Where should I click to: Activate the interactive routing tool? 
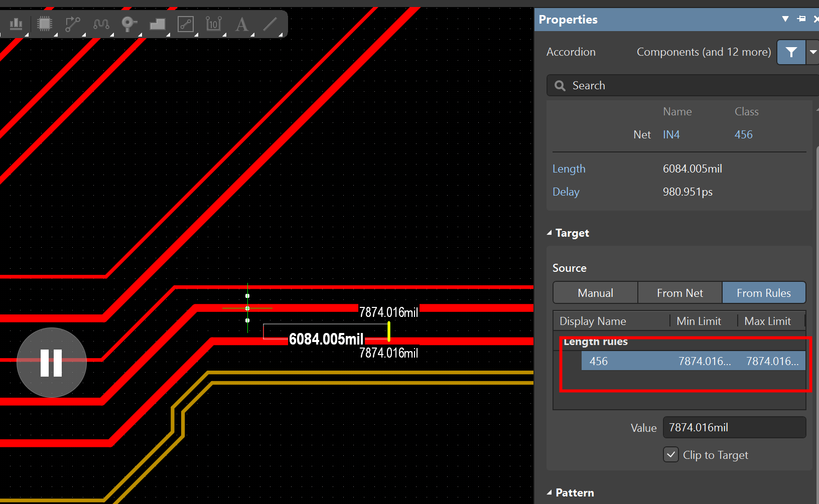coord(73,24)
